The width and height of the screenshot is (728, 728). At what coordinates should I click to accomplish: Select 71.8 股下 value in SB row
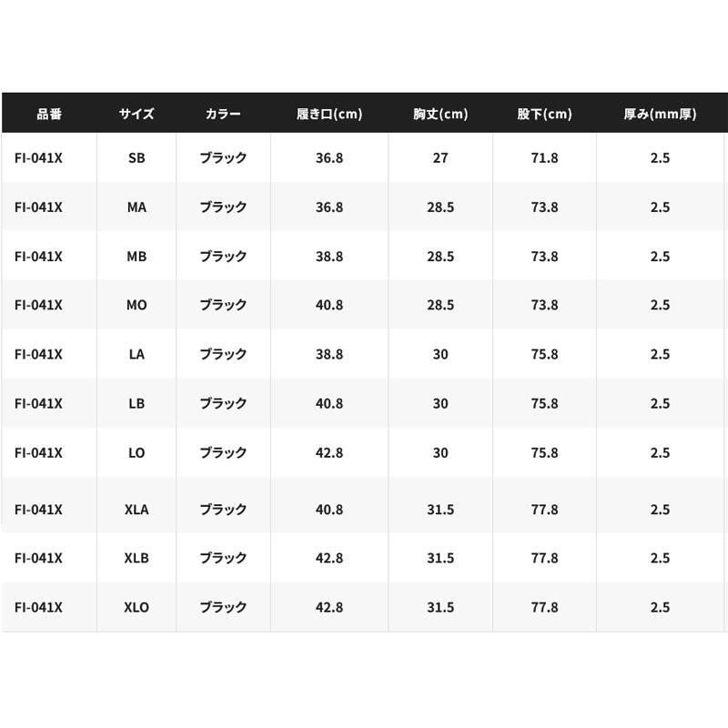pos(544,157)
